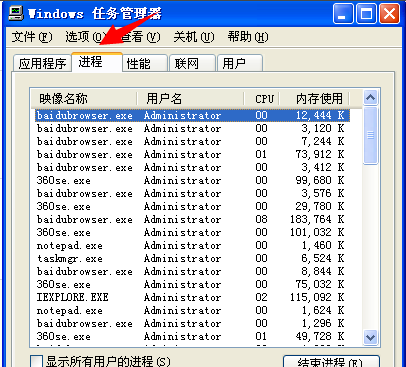Switch to the 应用程序 tab
The image size is (406, 367).
tap(42, 63)
